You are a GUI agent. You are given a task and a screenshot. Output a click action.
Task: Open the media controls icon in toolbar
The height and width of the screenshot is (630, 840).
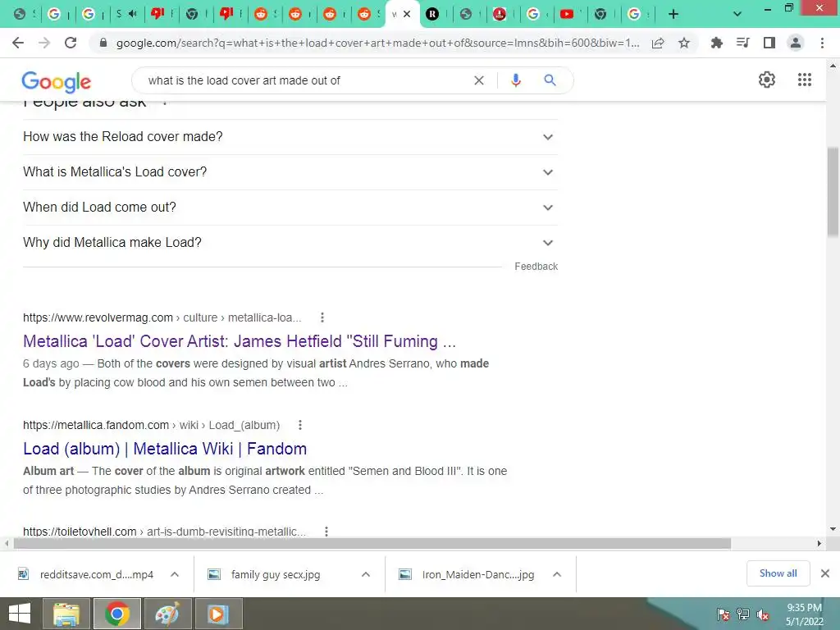(742, 43)
